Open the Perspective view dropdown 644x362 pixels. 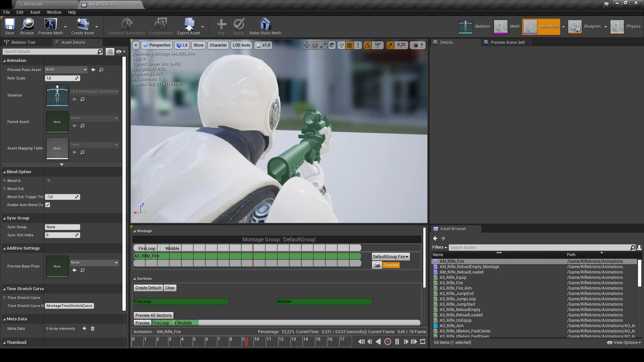156,45
